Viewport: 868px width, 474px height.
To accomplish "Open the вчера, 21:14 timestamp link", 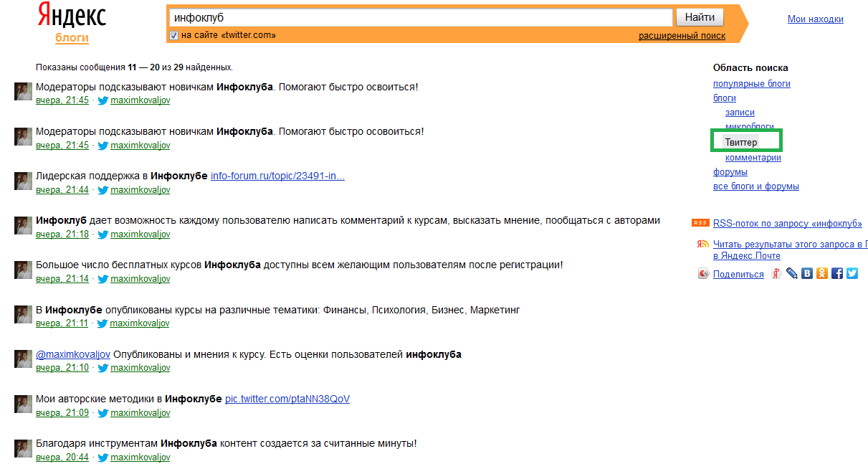I will click(62, 279).
